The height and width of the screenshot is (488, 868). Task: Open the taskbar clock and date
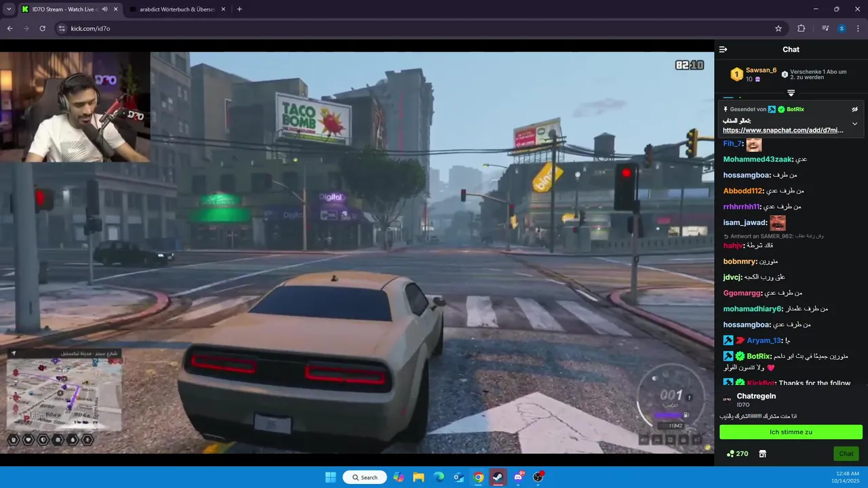coord(845,477)
